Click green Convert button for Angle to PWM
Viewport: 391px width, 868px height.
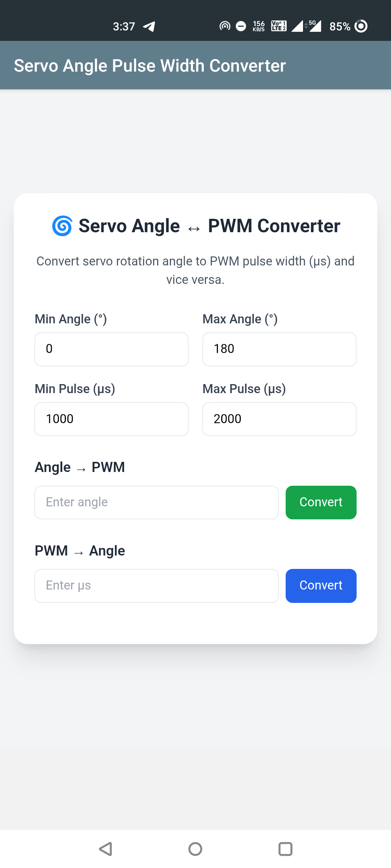point(321,502)
